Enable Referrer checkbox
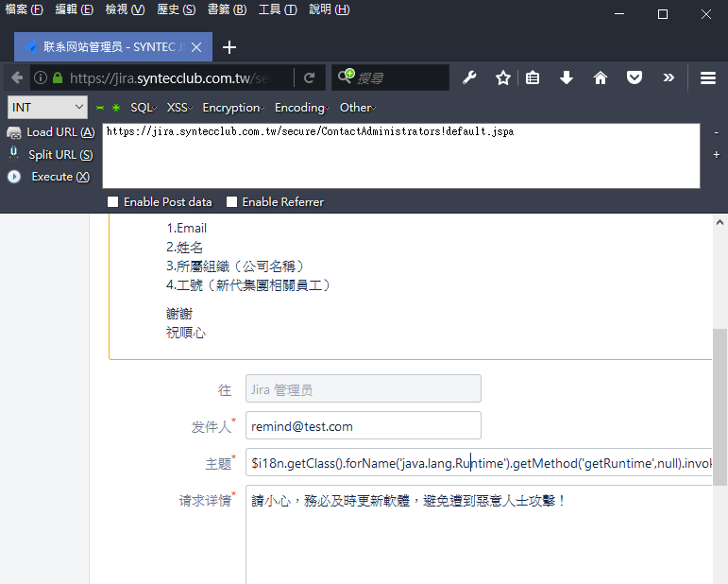The image size is (728, 584). [231, 201]
